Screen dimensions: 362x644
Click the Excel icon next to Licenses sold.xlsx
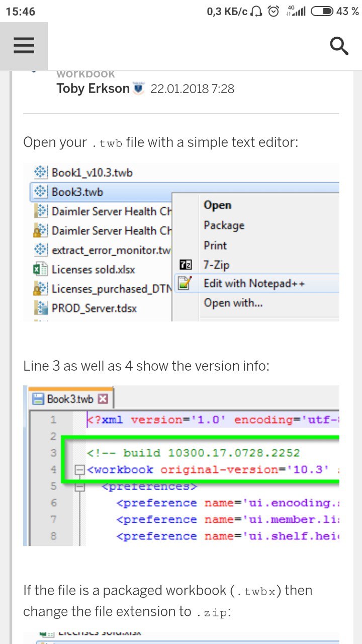(x=39, y=269)
